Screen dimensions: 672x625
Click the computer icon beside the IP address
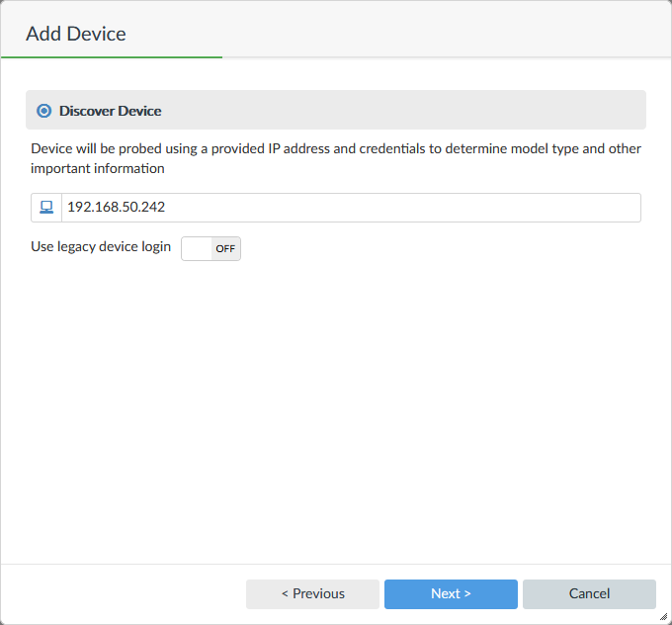[x=46, y=208]
